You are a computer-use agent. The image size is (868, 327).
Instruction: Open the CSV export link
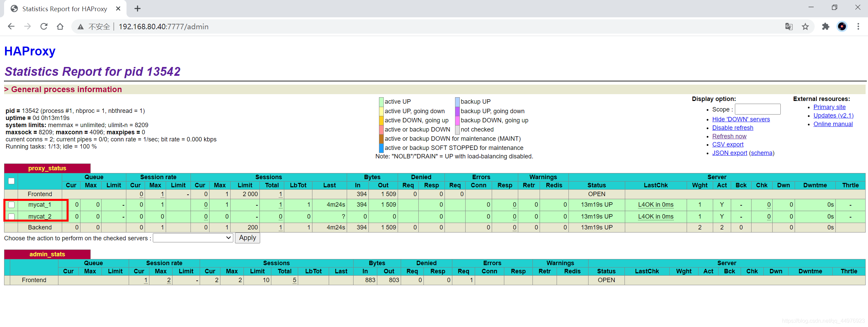pyautogui.click(x=728, y=144)
